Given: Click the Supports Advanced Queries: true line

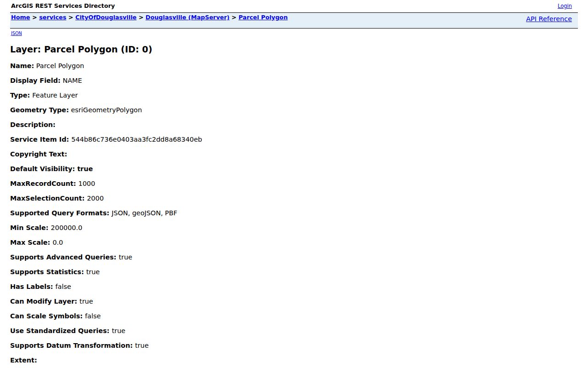Looking at the screenshot, I should 71,257.
